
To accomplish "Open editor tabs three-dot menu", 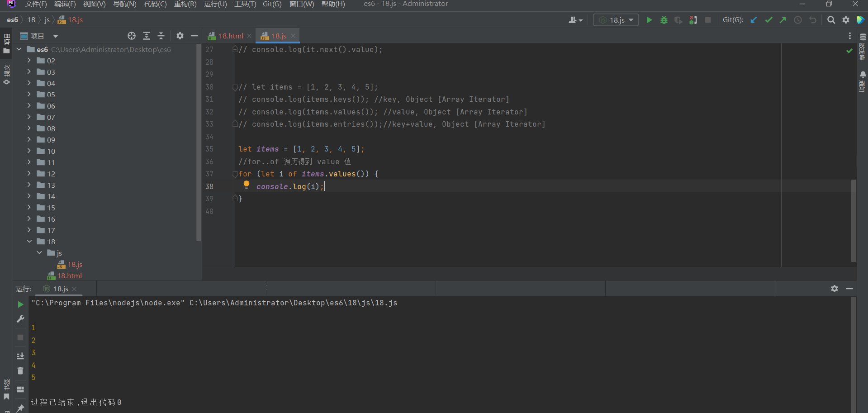I will click(850, 36).
